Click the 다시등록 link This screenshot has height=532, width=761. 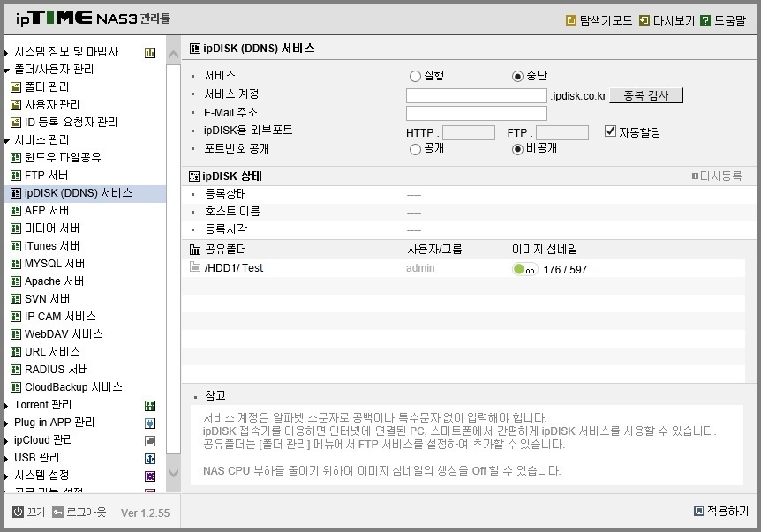click(717, 176)
